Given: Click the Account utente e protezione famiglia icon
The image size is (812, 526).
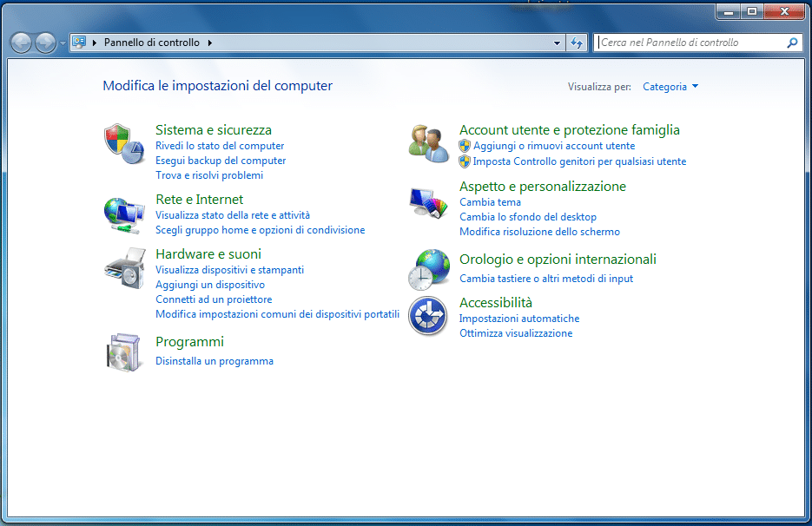Looking at the screenshot, I should click(428, 141).
